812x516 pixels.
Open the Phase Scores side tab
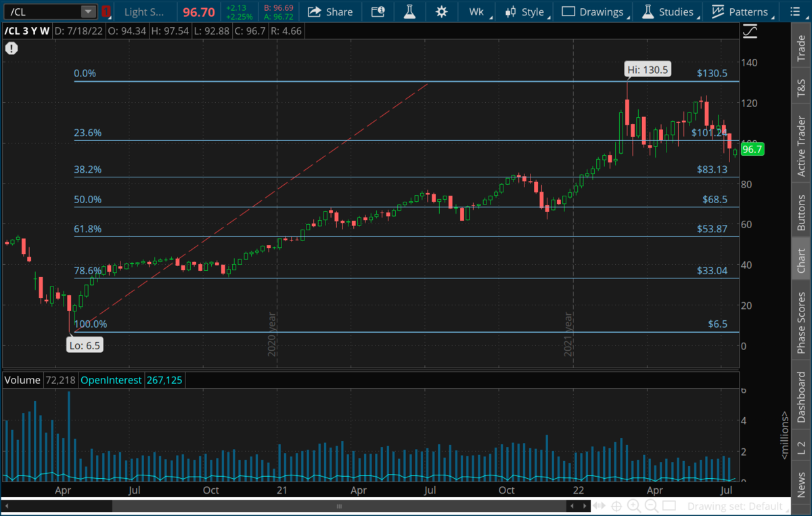[801, 323]
